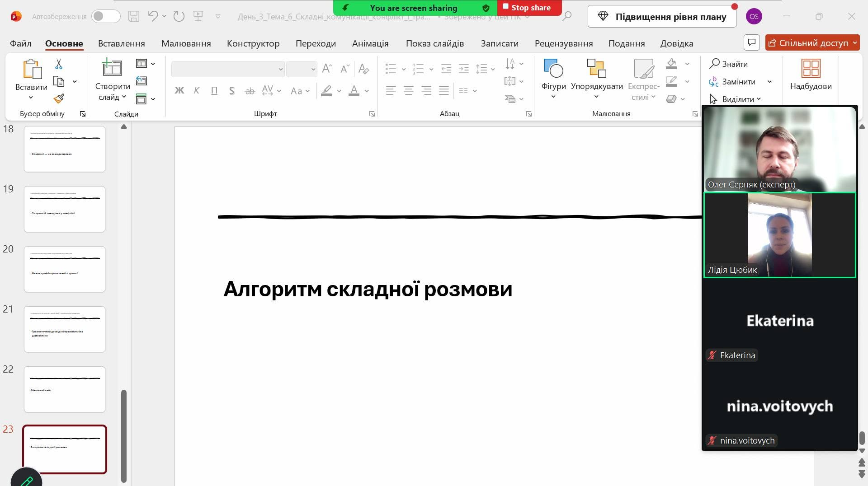868x486 pixels.
Task: Click the Спільний доступ button
Action: [x=812, y=43]
